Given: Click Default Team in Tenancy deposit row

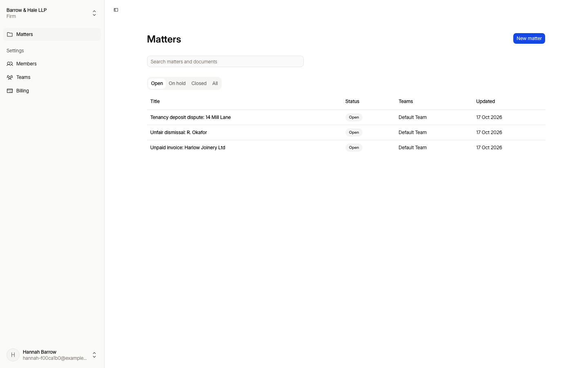Looking at the screenshot, I should (412, 117).
